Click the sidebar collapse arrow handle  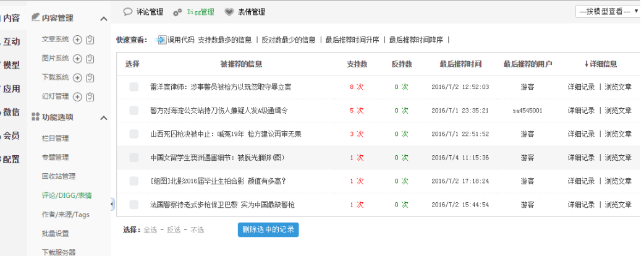[111, 204]
